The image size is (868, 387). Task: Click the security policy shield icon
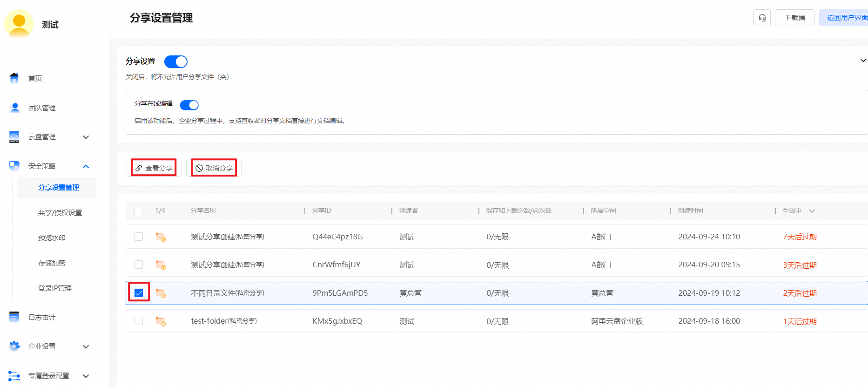[x=14, y=166]
